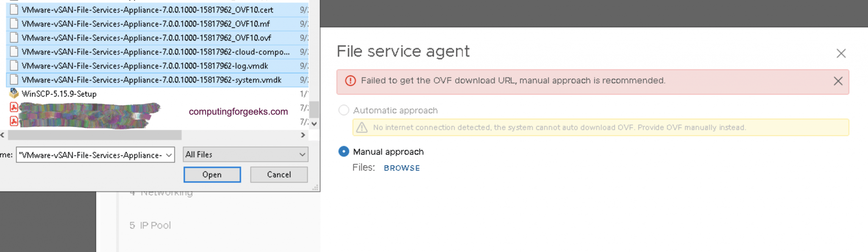This screenshot has height=252, width=868.
Task: Select the Automatic approach radio button
Action: click(x=343, y=110)
